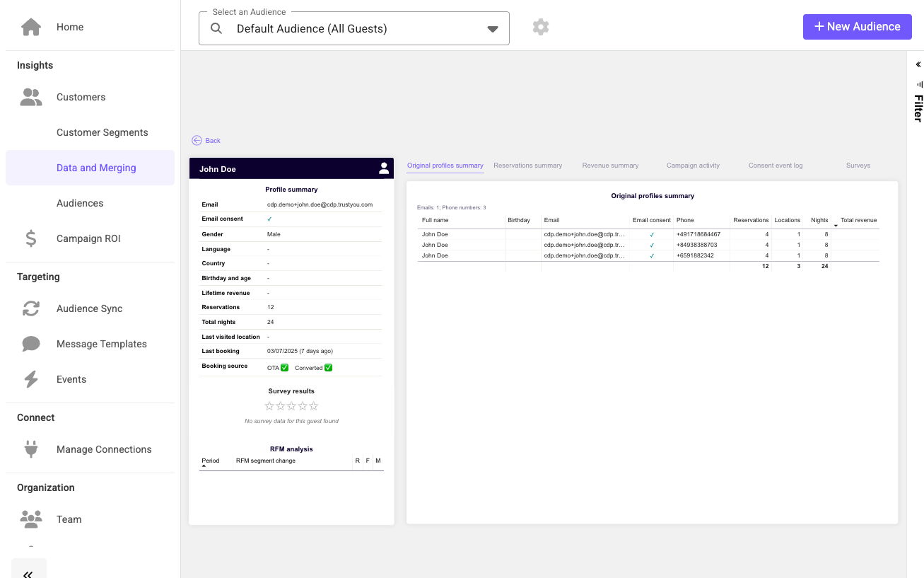Collapse the sidebar with double chevron
Image resolution: width=924 pixels, height=578 pixels.
coord(28,574)
